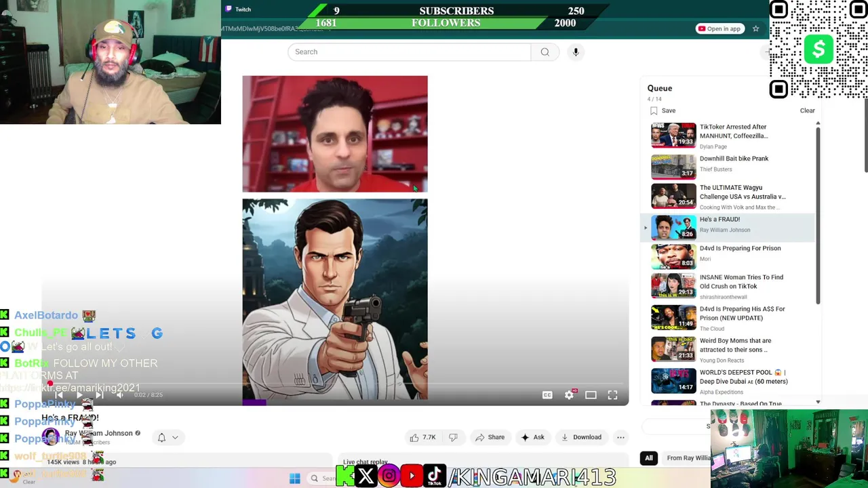Click 'shirashiraonthewall' channel name

tap(723, 297)
